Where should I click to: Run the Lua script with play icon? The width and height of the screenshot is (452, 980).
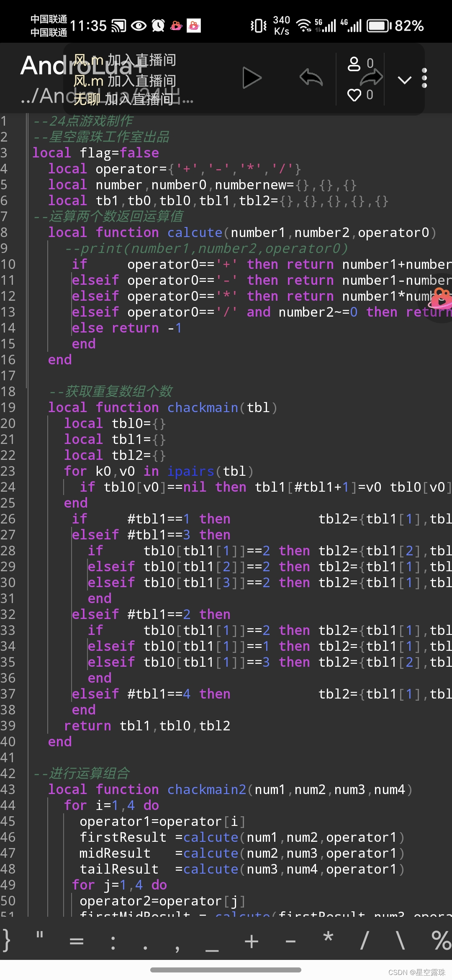tap(252, 78)
